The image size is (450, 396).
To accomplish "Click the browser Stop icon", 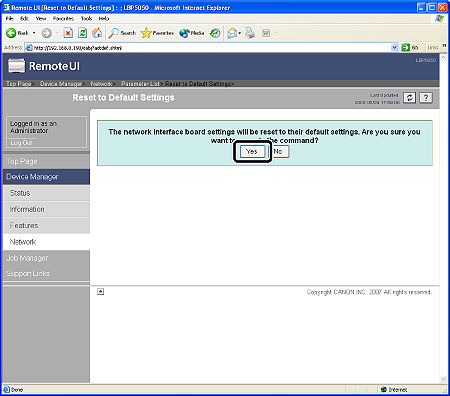I will tap(68, 33).
